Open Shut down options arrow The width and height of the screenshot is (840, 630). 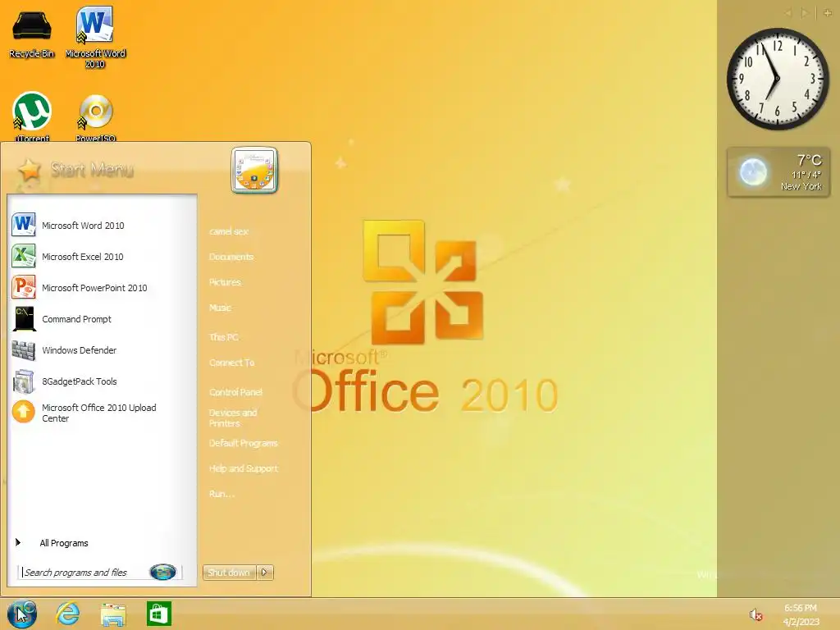tap(265, 572)
